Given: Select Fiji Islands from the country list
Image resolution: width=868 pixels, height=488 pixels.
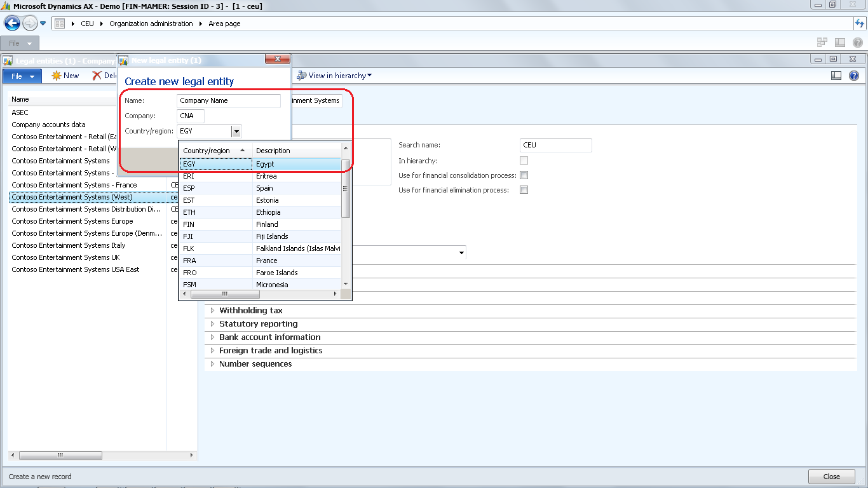Looking at the screenshot, I should (x=261, y=236).
